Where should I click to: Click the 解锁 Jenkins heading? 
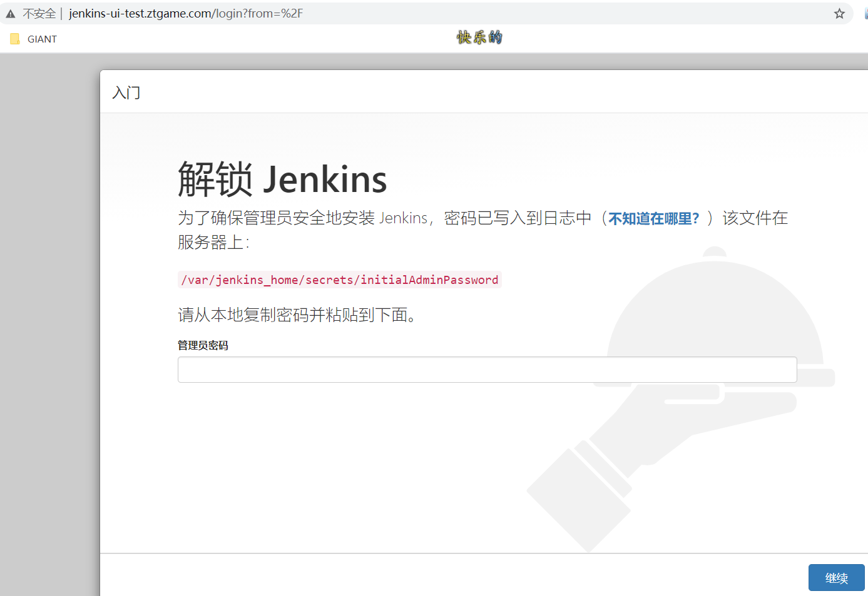coord(282,179)
